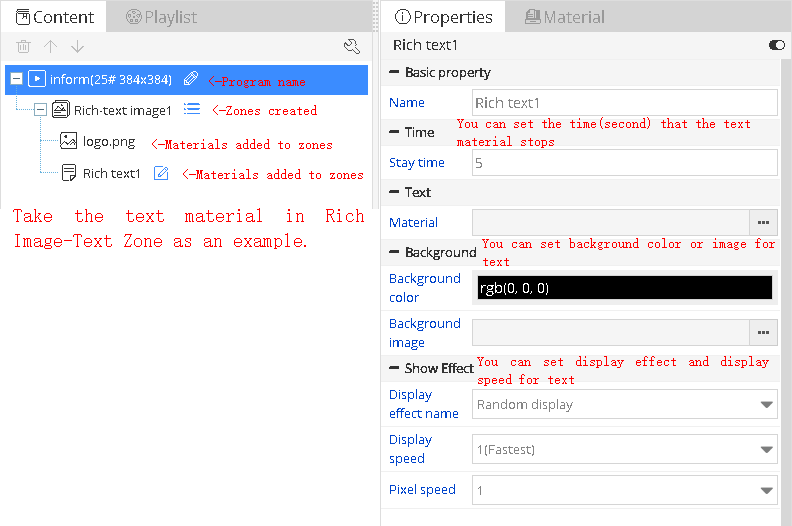This screenshot has height=526, width=792.
Task: Click the browse button for Material field
Action: click(763, 222)
